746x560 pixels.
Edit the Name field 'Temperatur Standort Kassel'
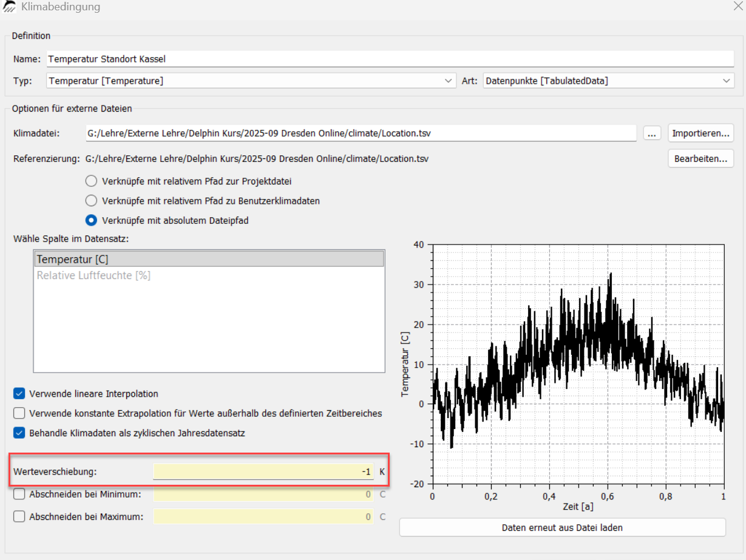pos(390,59)
